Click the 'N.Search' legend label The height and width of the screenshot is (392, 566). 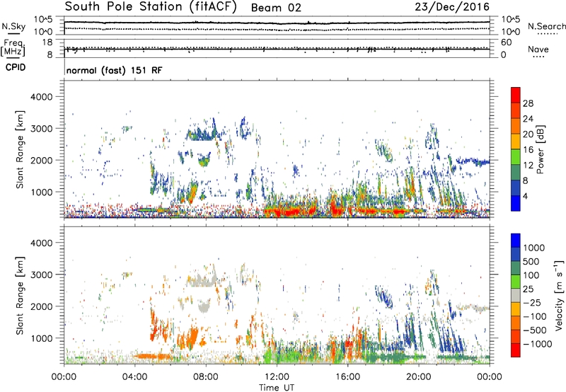click(546, 26)
